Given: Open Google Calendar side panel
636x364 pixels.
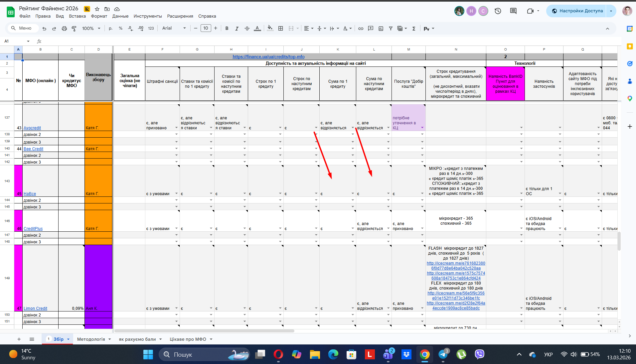Looking at the screenshot, I should tap(630, 29).
